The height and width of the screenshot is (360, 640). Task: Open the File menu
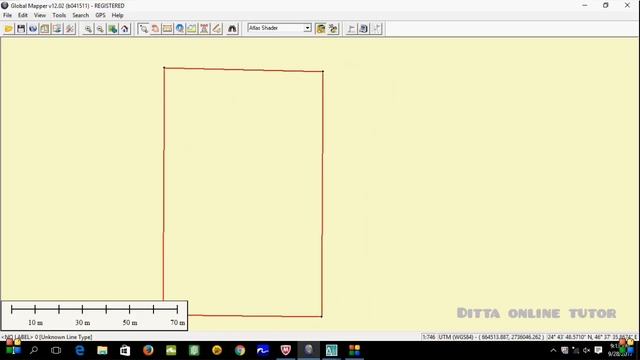[7, 15]
